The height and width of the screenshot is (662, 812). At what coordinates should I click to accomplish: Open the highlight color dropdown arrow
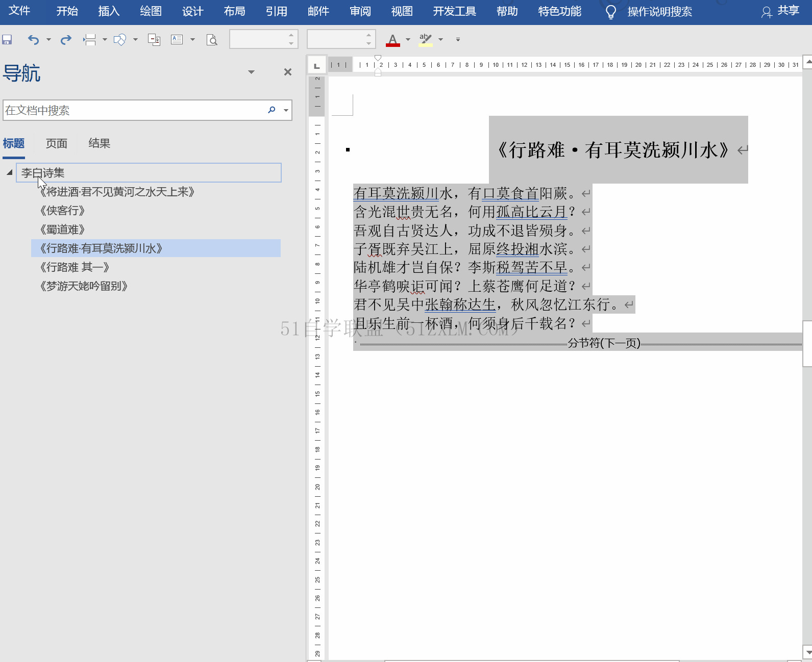[x=440, y=40]
